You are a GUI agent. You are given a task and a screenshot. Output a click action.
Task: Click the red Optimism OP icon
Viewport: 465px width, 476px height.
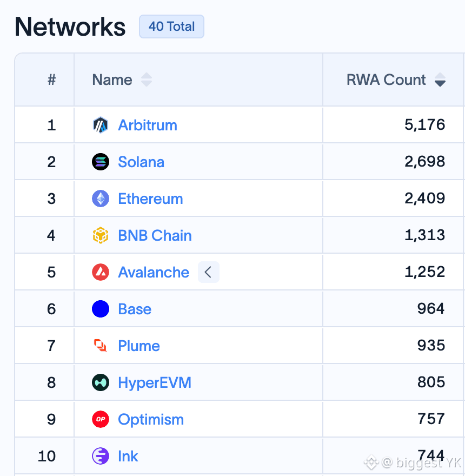(x=101, y=419)
